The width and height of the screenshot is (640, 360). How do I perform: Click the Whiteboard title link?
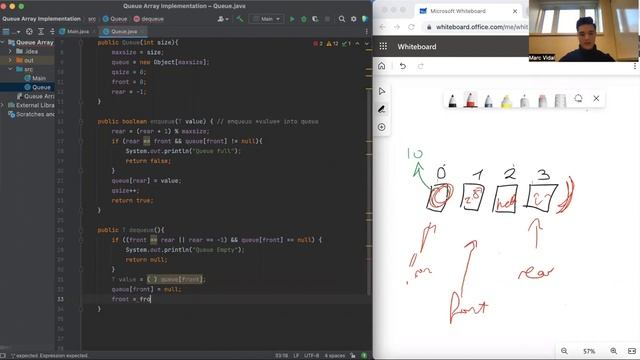[417, 47]
